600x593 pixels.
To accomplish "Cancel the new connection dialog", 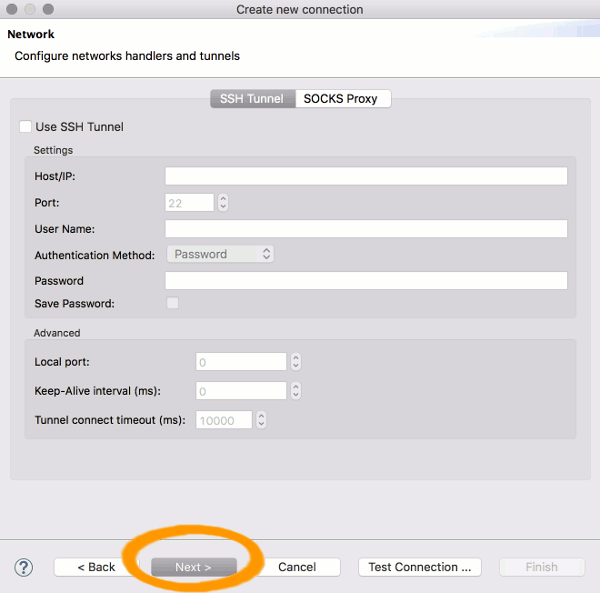I will (x=297, y=567).
